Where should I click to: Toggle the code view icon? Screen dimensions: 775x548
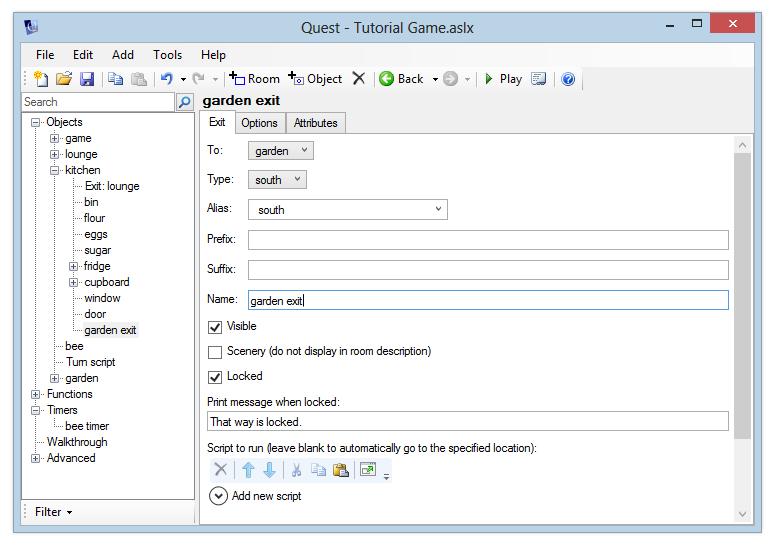pyautogui.click(x=538, y=79)
